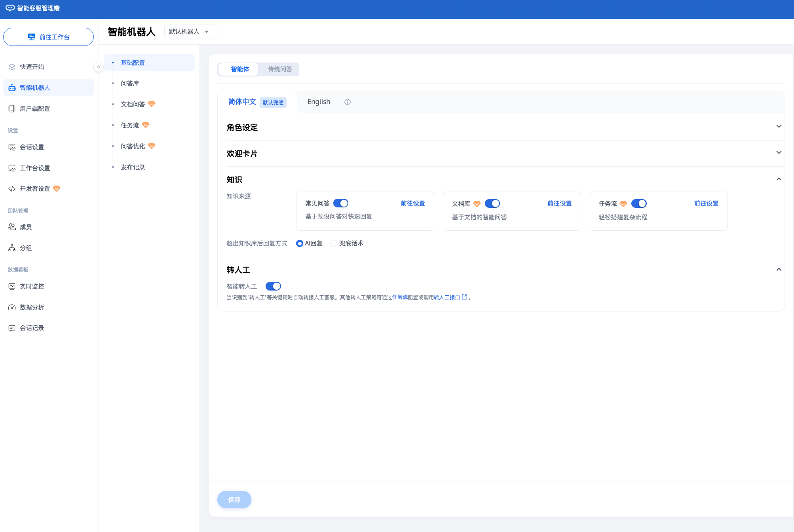Open 会话记录 chat icon item
The height and width of the screenshot is (532, 794).
click(12, 328)
